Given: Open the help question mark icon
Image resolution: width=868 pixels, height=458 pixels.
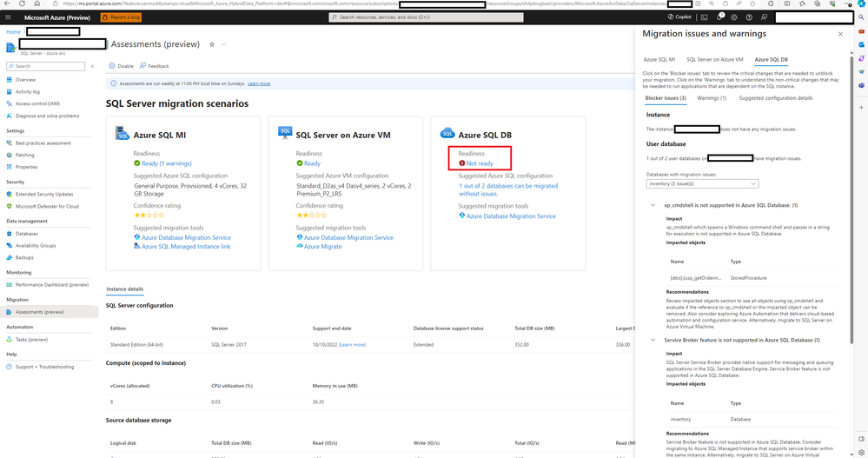Looking at the screenshot, I should click(749, 17).
